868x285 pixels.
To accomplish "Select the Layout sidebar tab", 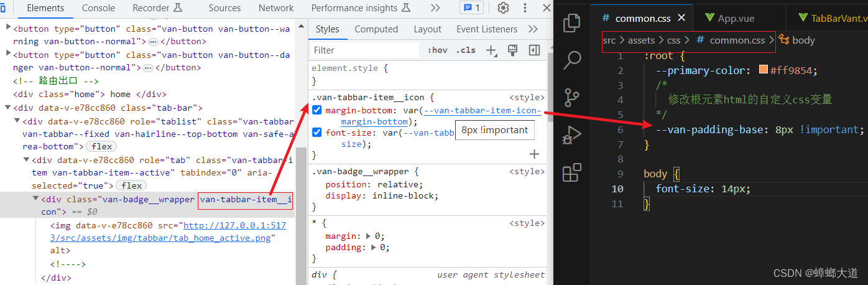I will click(427, 29).
